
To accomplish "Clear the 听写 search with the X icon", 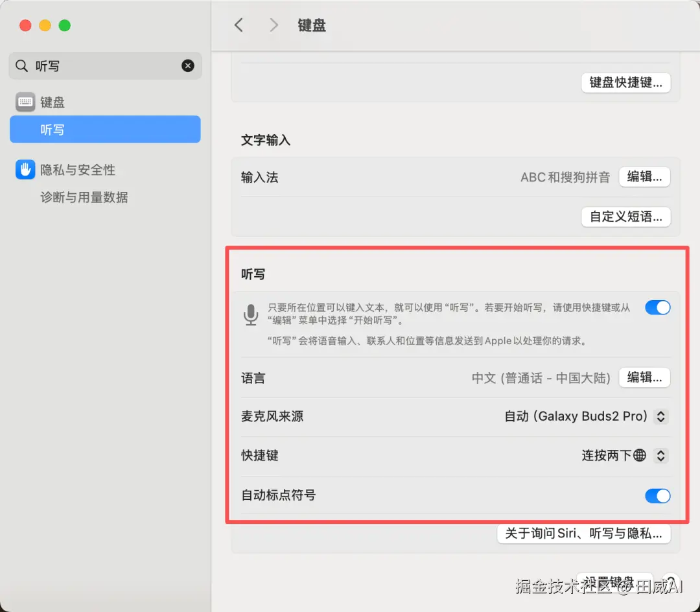I will pyautogui.click(x=187, y=65).
